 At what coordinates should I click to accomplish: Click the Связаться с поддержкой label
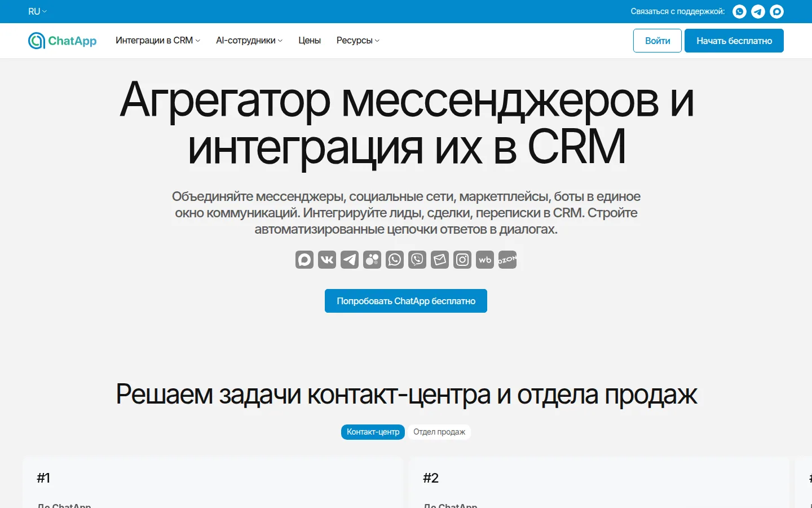[678, 11]
